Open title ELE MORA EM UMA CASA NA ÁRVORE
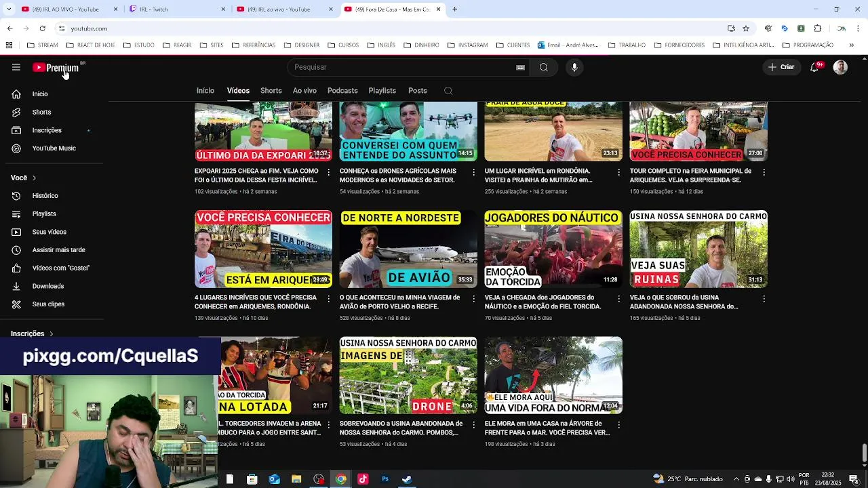This screenshot has width=868, height=488. (x=547, y=428)
